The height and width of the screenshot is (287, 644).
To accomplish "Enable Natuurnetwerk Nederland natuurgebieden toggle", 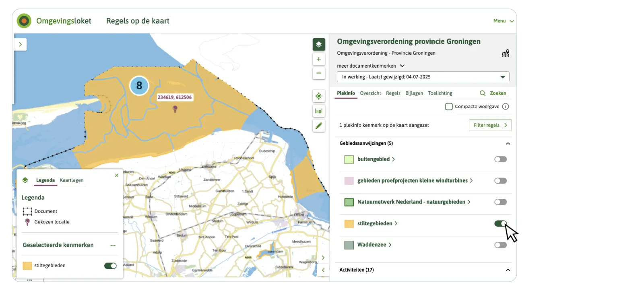I will click(x=501, y=202).
